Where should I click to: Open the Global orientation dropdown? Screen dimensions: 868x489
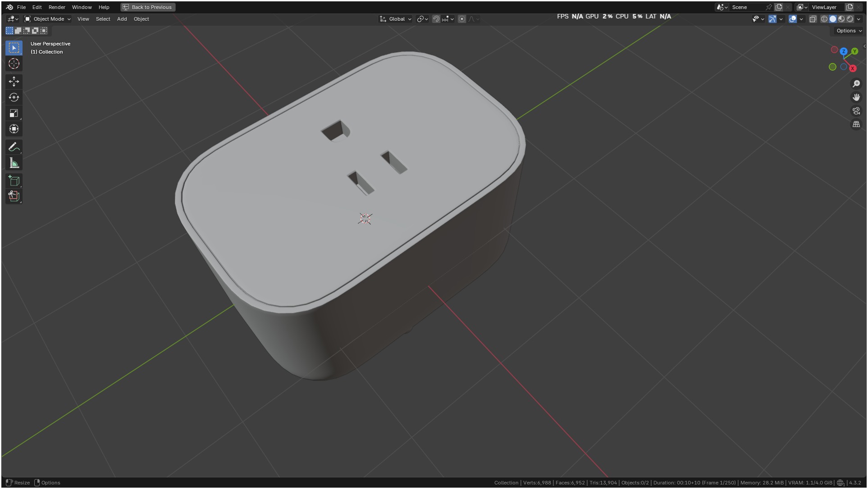396,19
